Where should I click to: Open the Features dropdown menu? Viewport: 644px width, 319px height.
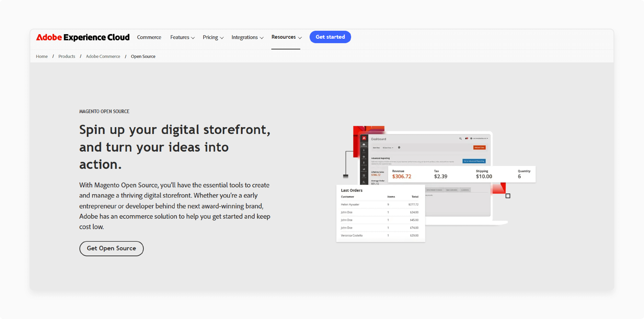pos(182,37)
